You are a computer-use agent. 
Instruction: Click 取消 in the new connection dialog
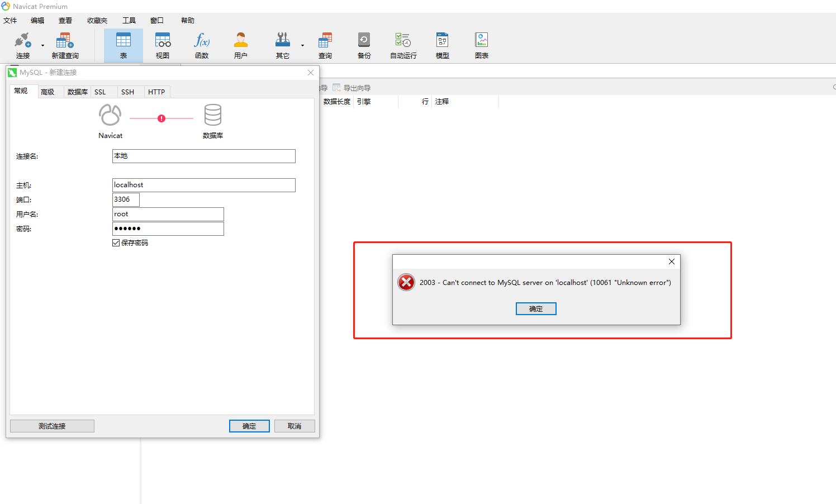(294, 426)
